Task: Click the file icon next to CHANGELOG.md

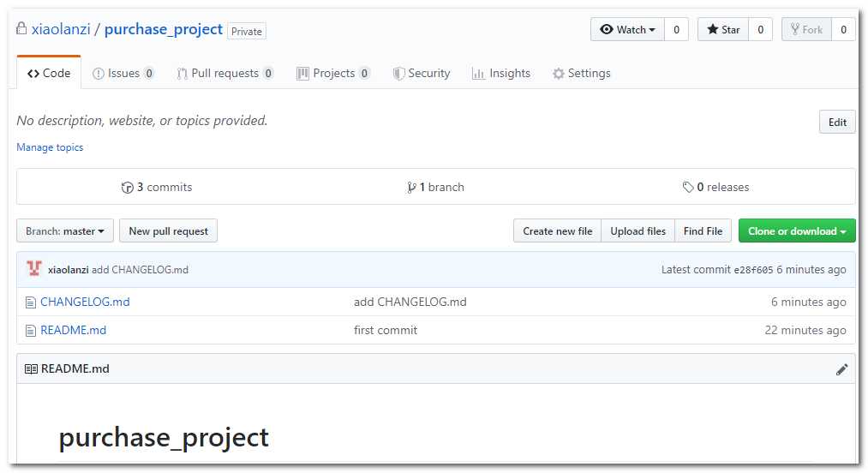Action: [31, 302]
